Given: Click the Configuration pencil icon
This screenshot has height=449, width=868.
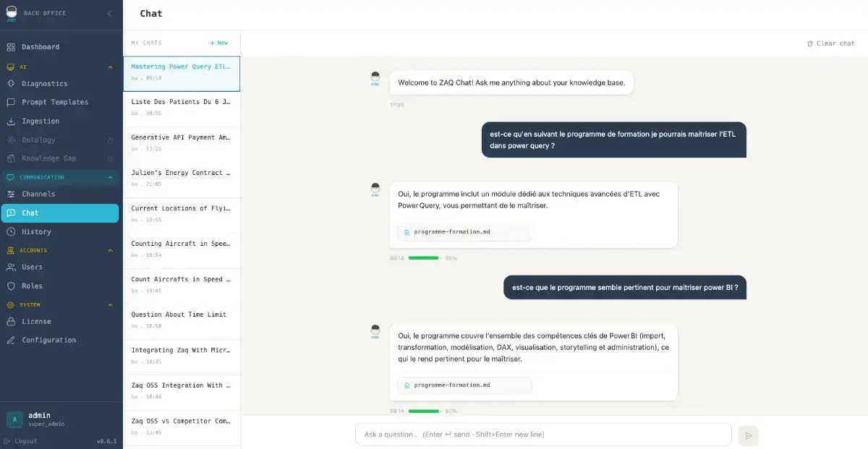Looking at the screenshot, I should pyautogui.click(x=11, y=341).
